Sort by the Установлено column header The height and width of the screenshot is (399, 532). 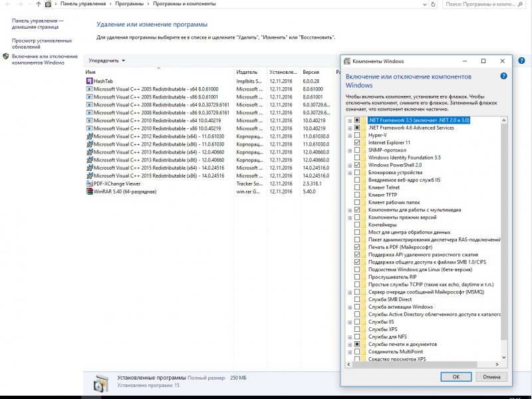tap(283, 72)
